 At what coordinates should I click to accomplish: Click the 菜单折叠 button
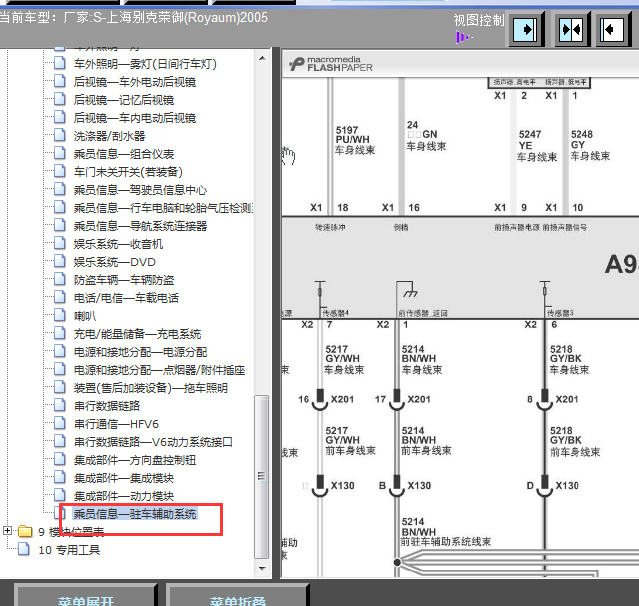[238, 596]
